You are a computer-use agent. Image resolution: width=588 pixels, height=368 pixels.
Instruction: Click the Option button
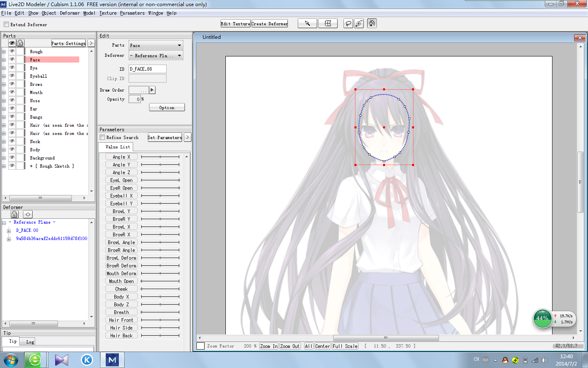pyautogui.click(x=167, y=108)
